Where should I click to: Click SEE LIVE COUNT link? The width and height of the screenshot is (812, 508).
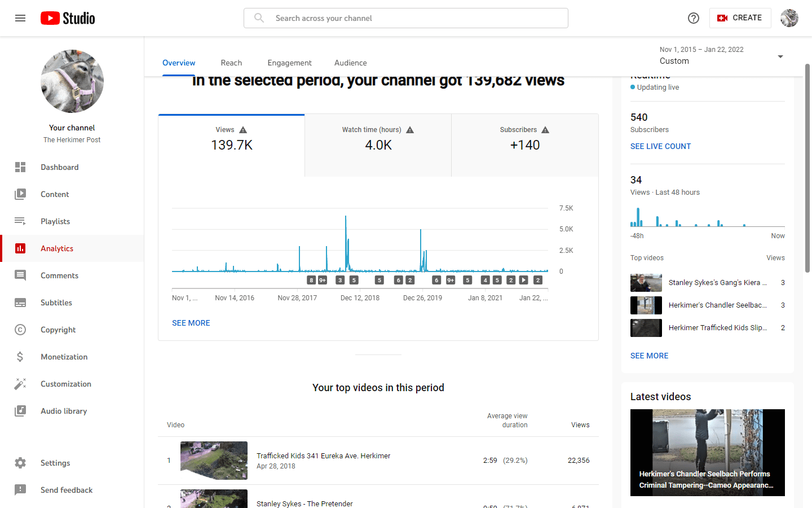coord(660,146)
